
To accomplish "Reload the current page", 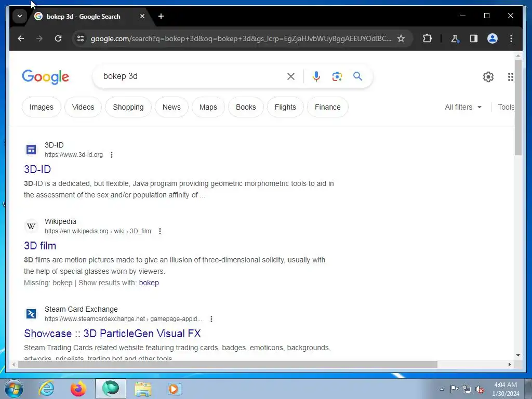I will [58, 38].
